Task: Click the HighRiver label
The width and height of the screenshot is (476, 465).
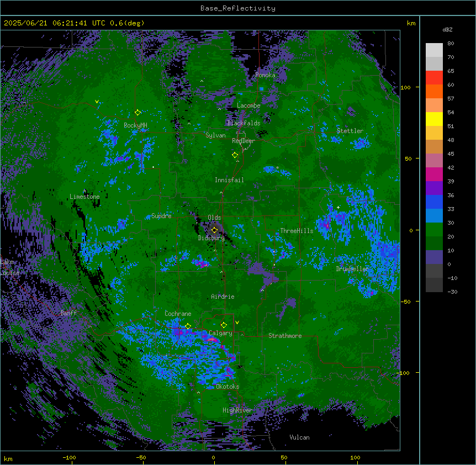Action: (237, 410)
